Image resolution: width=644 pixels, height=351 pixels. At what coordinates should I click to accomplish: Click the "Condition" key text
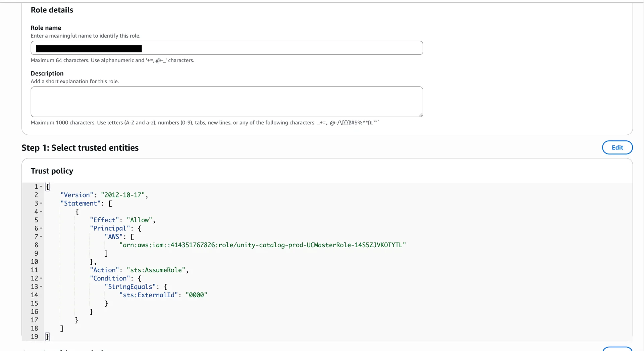click(x=110, y=278)
